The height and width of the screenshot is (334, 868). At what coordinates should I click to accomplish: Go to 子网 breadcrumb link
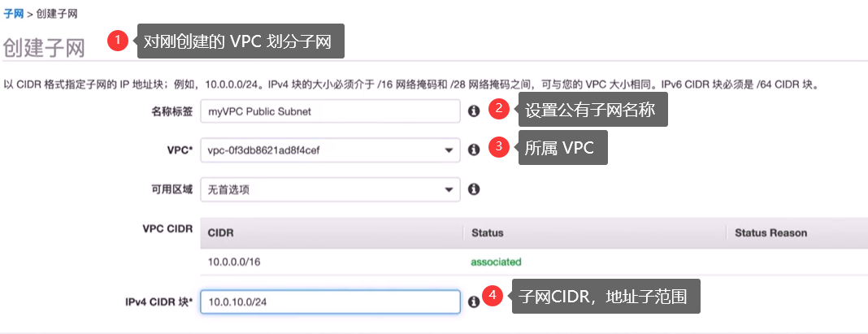point(13,14)
